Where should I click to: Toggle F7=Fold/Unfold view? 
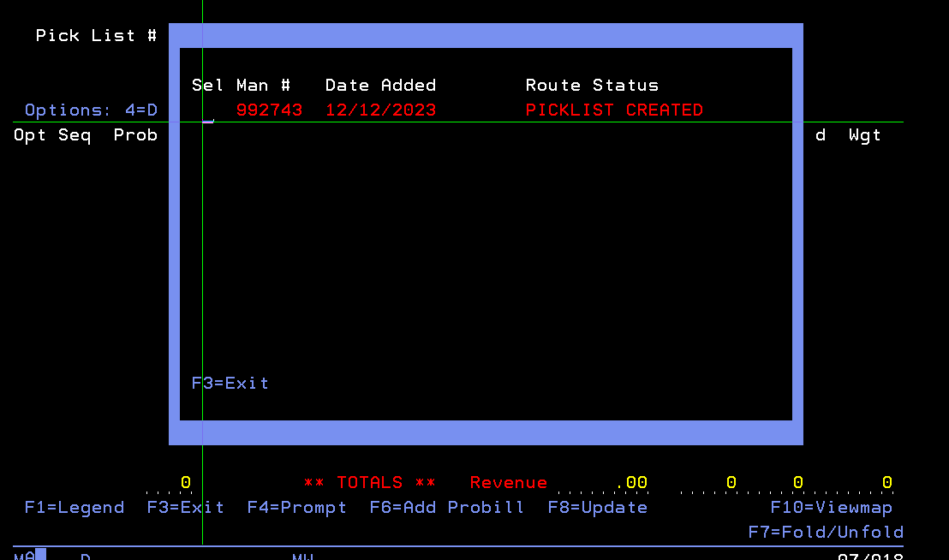point(825,533)
